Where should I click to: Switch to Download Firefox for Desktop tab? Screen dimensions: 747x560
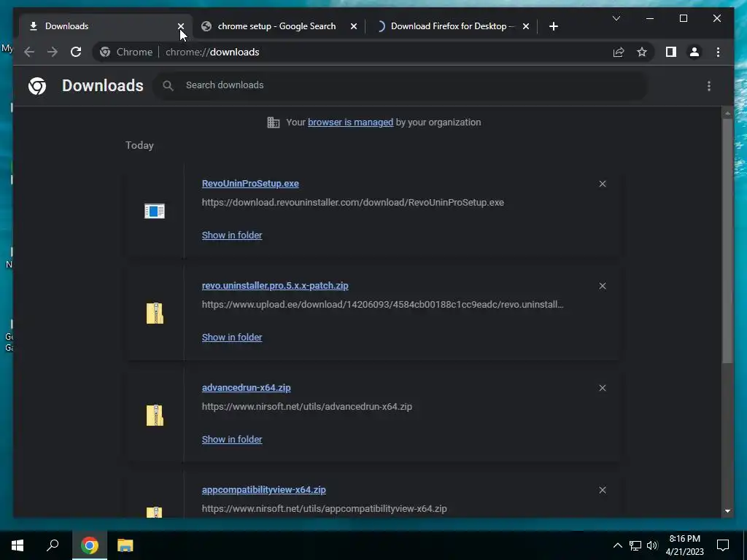click(x=452, y=26)
